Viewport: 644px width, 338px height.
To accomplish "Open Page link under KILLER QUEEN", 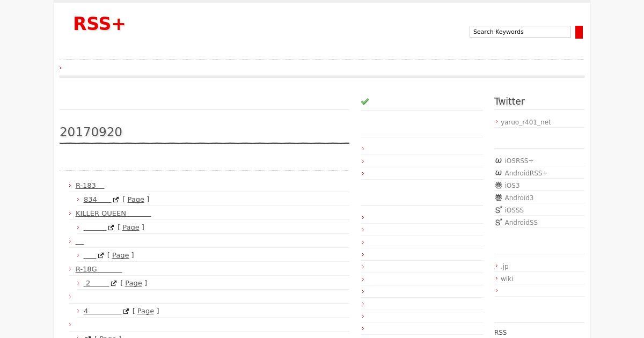I will [x=131, y=227].
